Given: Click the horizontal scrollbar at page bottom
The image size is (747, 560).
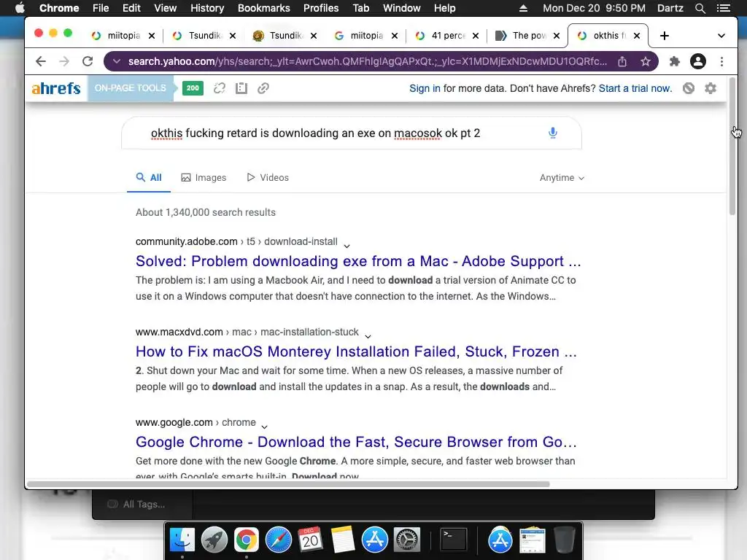Looking at the screenshot, I should (x=288, y=484).
